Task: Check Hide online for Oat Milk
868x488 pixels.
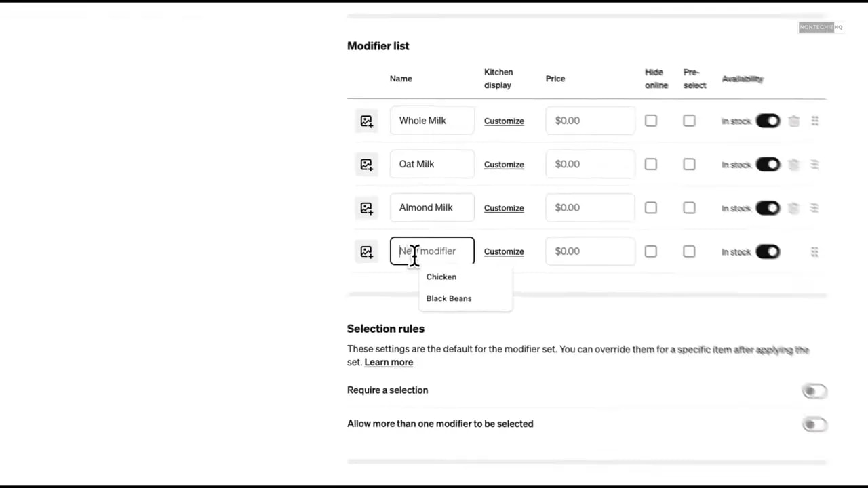Action: pos(651,164)
